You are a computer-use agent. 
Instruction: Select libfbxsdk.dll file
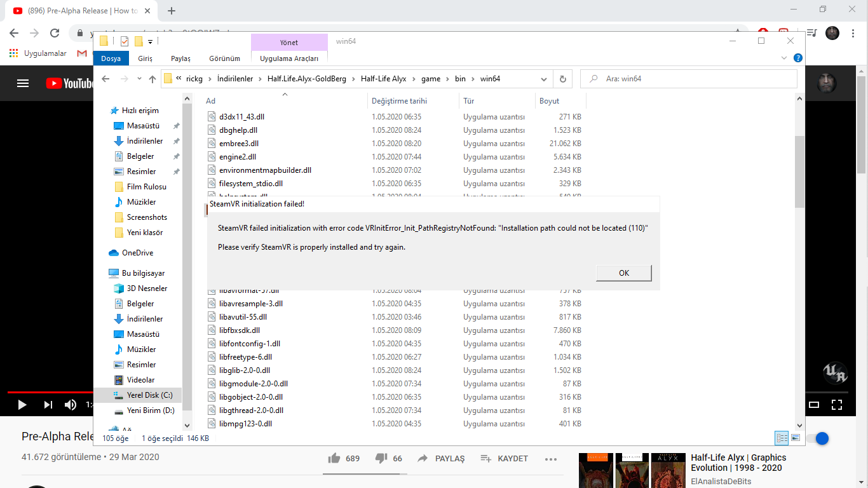coord(239,330)
